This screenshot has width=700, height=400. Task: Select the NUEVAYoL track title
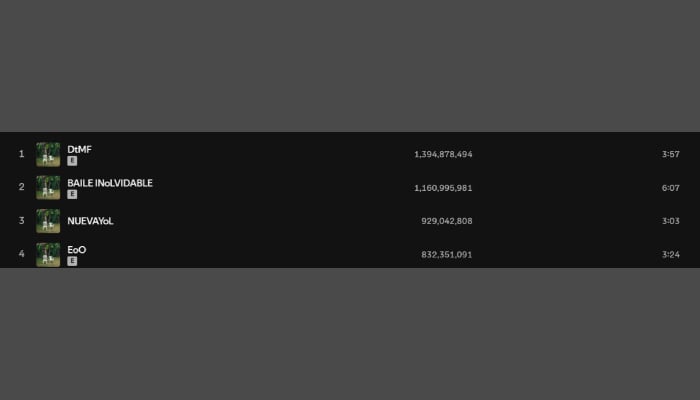click(90, 221)
